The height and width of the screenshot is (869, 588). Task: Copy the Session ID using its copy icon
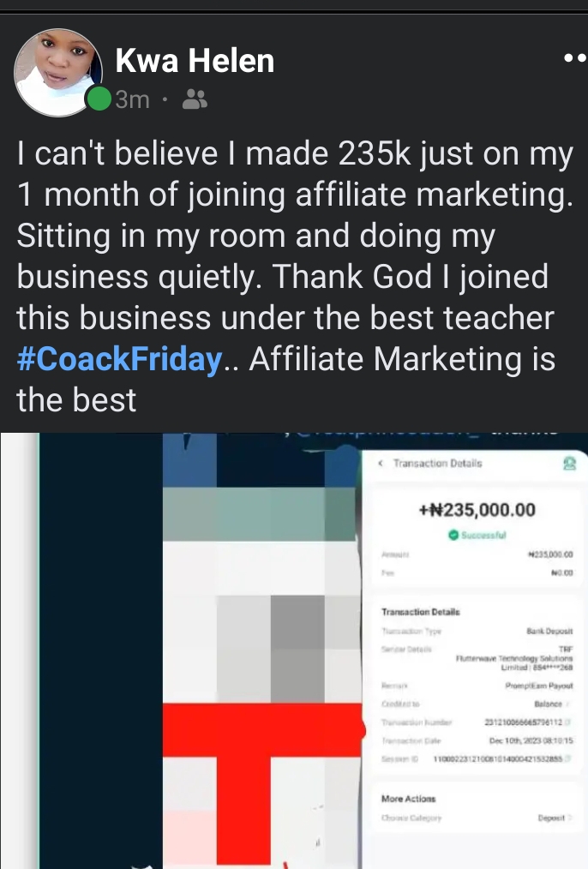point(569,759)
